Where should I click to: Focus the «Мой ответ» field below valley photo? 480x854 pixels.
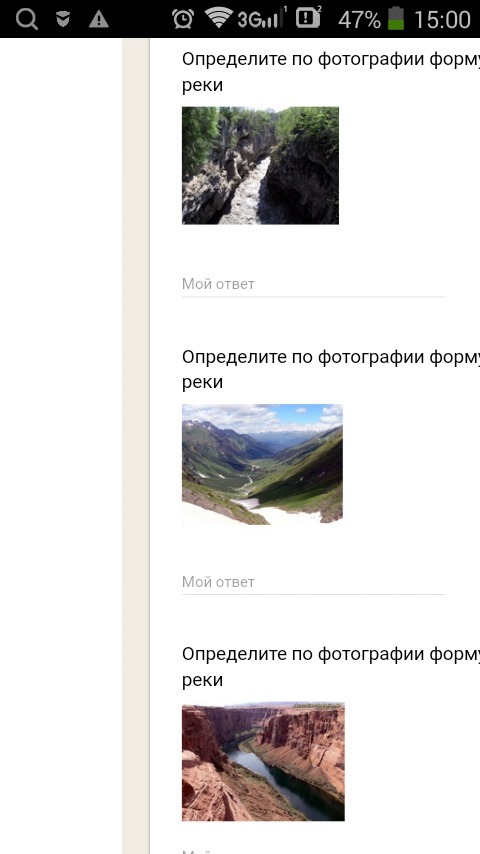313,582
